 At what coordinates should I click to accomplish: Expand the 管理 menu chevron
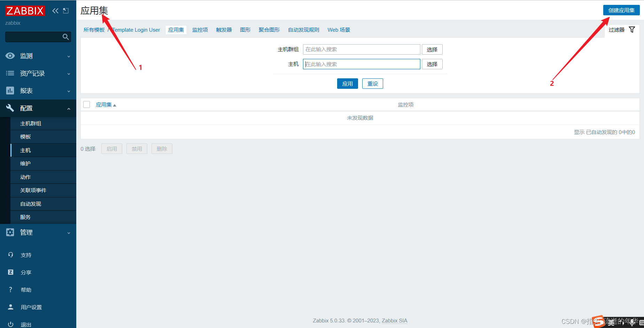pyautogui.click(x=69, y=233)
